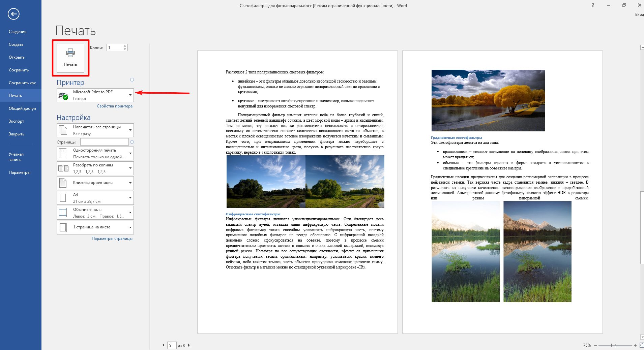Screen dimensions: 644x350
Task: Click the printer info icon beside Принтер
Action: [132, 80]
